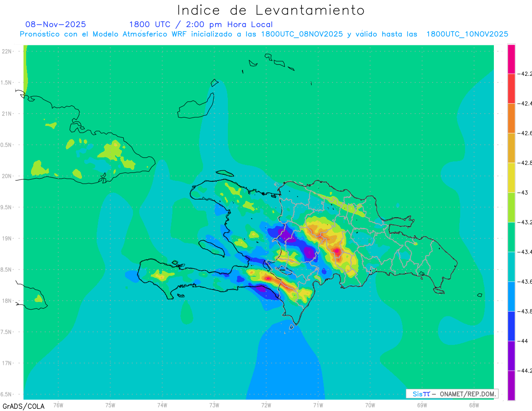Click the -42.2 color scale value
Viewport: 532px width, 411px height.
(526, 74)
